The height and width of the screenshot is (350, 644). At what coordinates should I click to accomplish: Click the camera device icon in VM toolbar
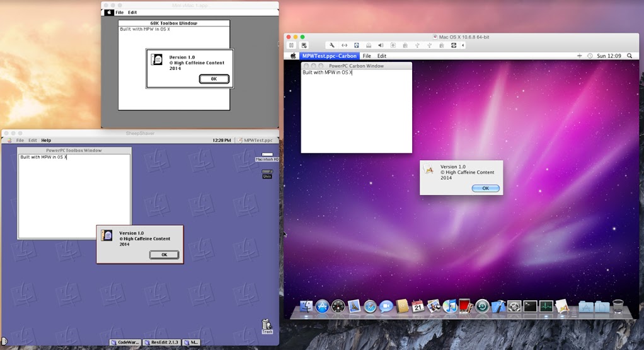pos(393,45)
